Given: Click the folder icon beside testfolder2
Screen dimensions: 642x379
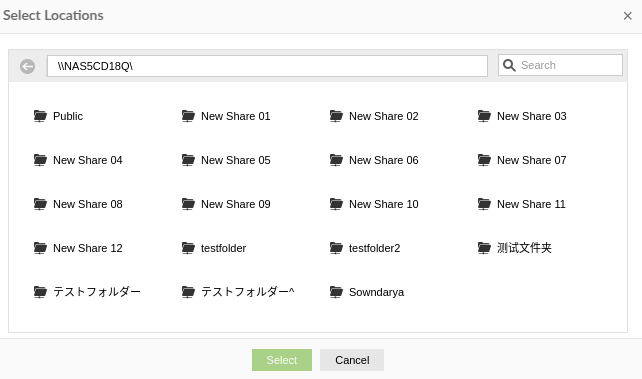Looking at the screenshot, I should pos(336,248).
